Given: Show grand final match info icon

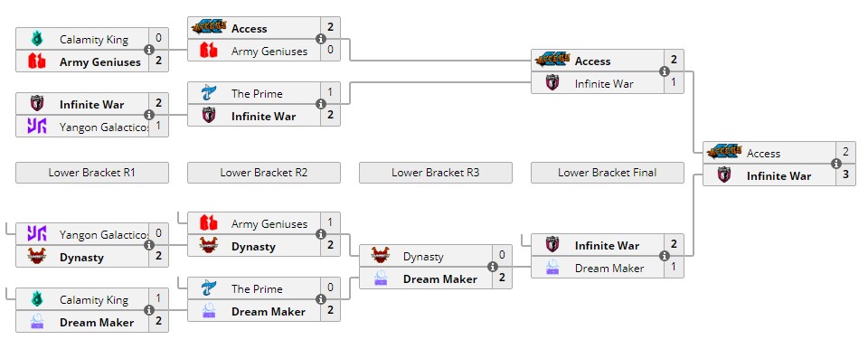Looking at the screenshot, I should point(835,164).
